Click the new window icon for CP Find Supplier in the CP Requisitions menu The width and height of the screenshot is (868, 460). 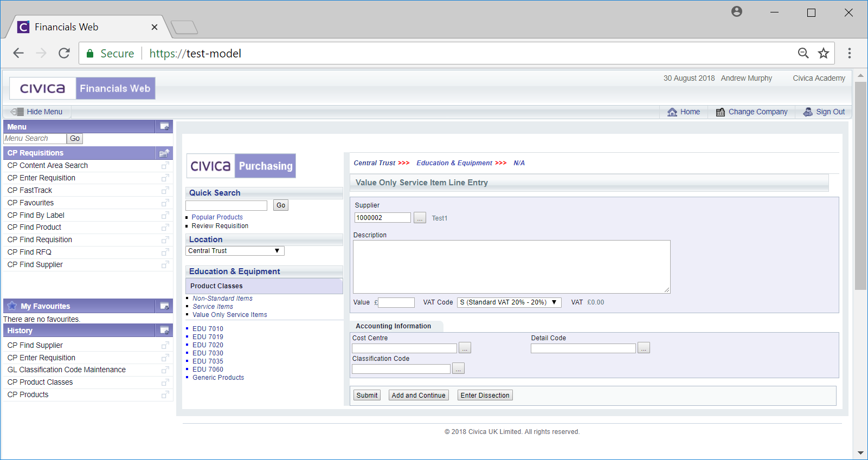[165, 264]
